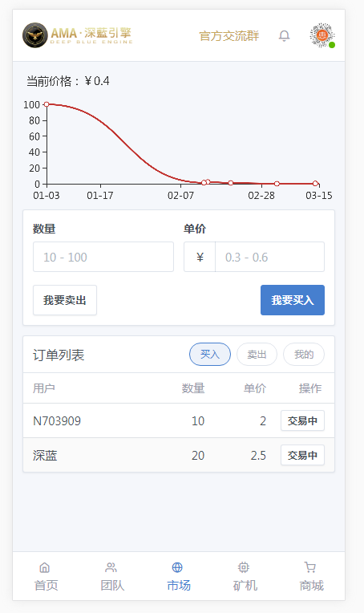Go to 首页 home icon
The height and width of the screenshot is (613, 364).
45,567
